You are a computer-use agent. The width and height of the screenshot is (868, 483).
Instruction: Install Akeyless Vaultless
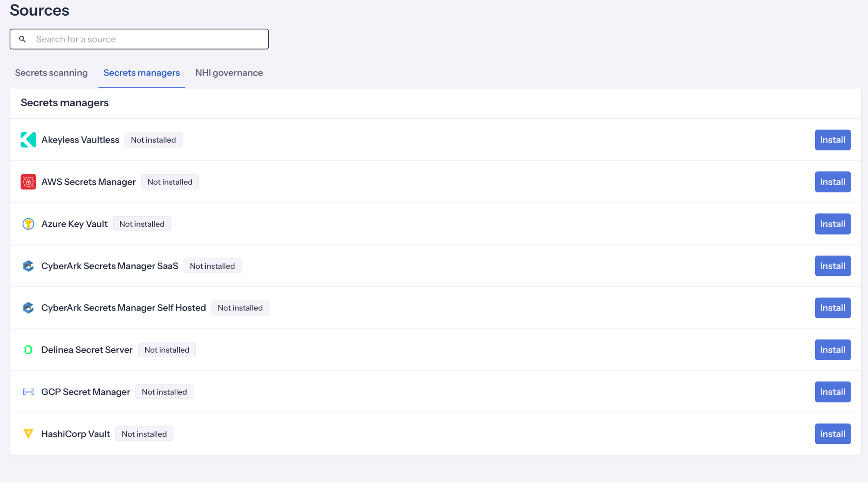click(x=832, y=140)
